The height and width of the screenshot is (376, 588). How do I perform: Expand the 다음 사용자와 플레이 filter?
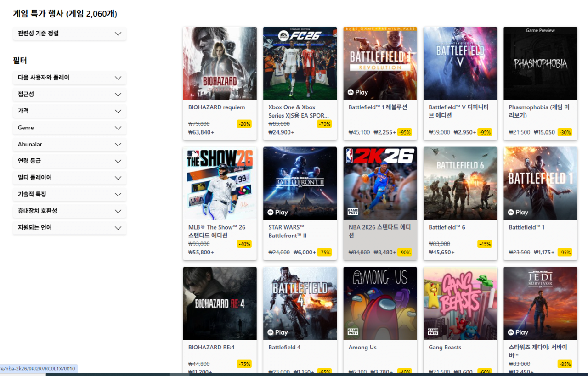pyautogui.click(x=70, y=78)
